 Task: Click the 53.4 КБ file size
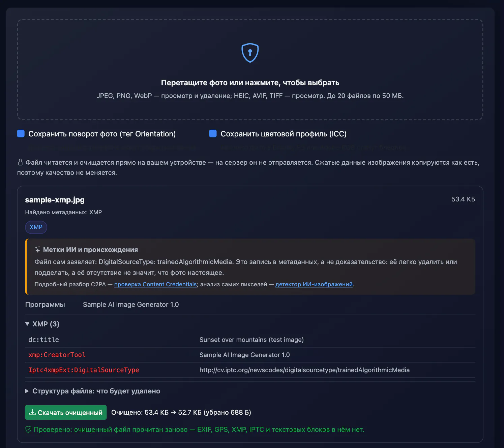pyautogui.click(x=463, y=199)
